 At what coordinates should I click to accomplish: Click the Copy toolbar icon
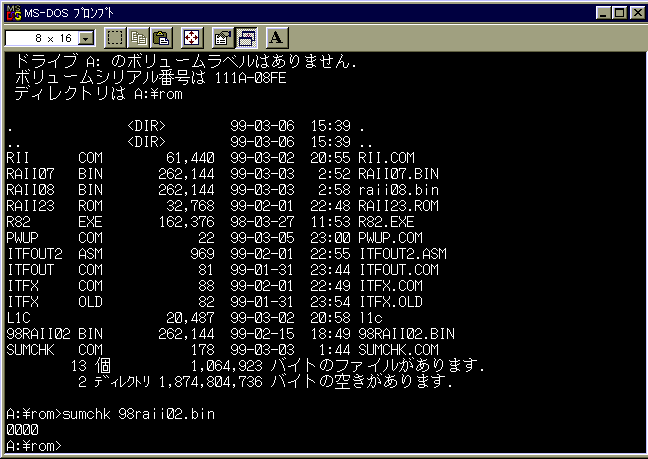tap(138, 38)
